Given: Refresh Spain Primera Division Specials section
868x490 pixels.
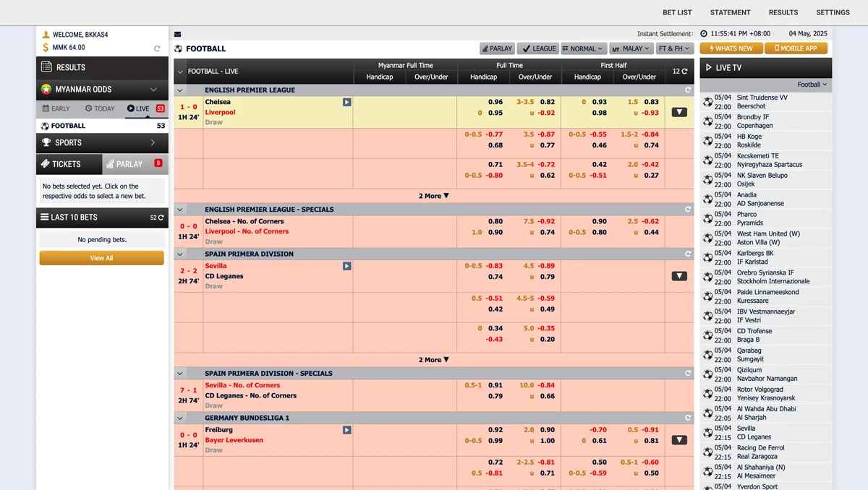Looking at the screenshot, I should (x=688, y=374).
